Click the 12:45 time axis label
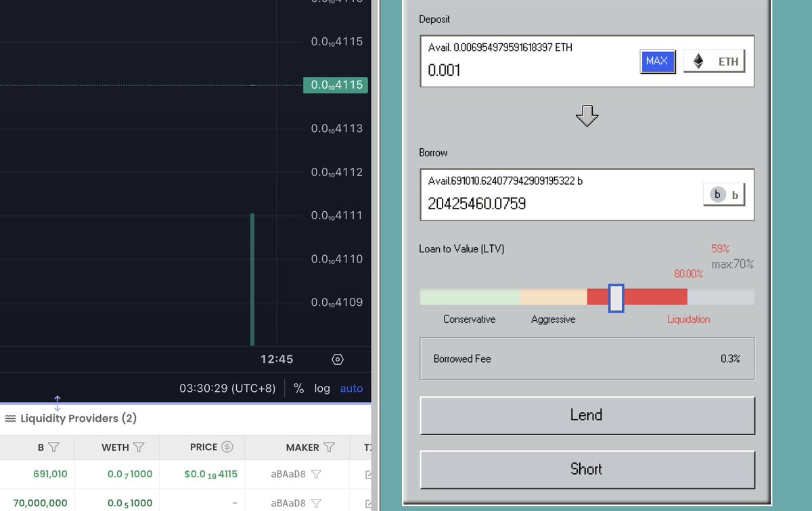Viewport: 812px width, 511px height. click(x=277, y=359)
